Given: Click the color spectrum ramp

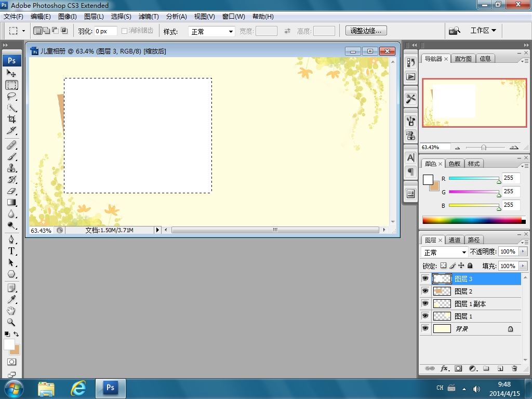Looking at the screenshot, I should click(x=474, y=220).
